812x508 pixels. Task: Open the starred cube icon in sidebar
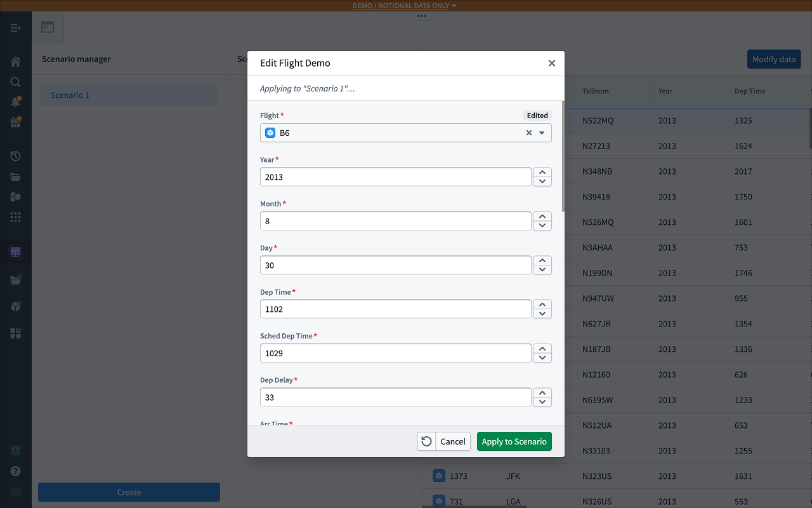coord(15,306)
